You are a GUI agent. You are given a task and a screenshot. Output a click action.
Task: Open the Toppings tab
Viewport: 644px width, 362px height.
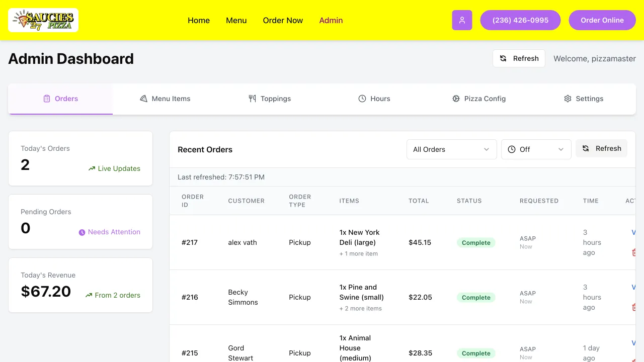[x=270, y=99]
